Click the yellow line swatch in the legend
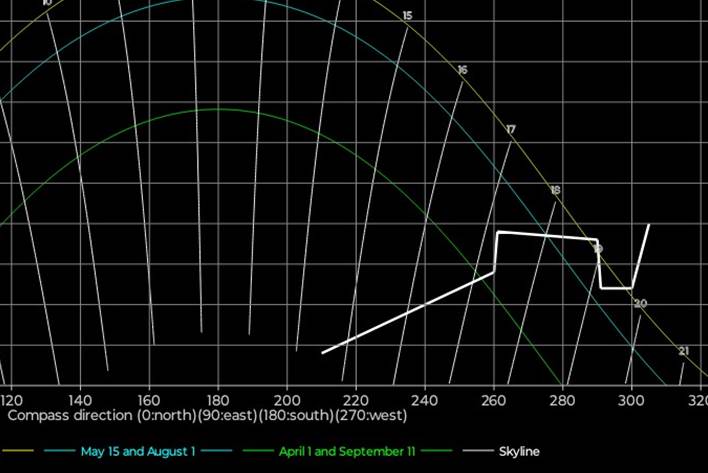Viewport: 708px width, 473px height. click(16, 452)
